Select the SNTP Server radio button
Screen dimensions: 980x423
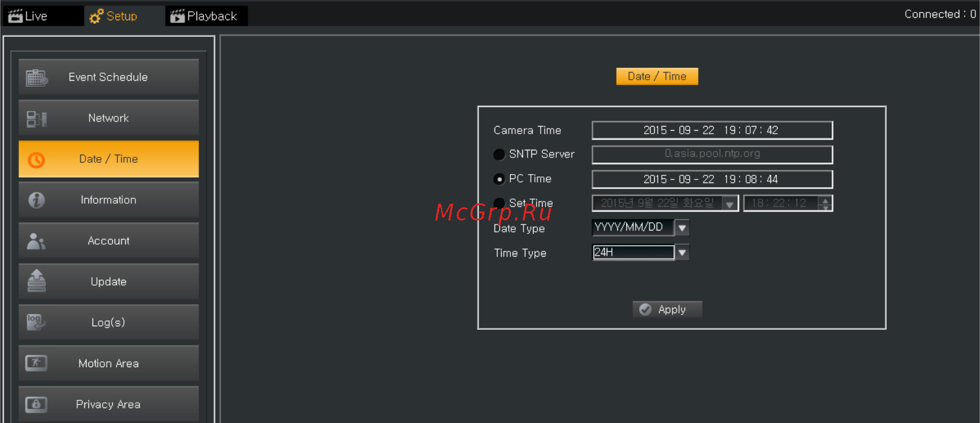[x=499, y=154]
